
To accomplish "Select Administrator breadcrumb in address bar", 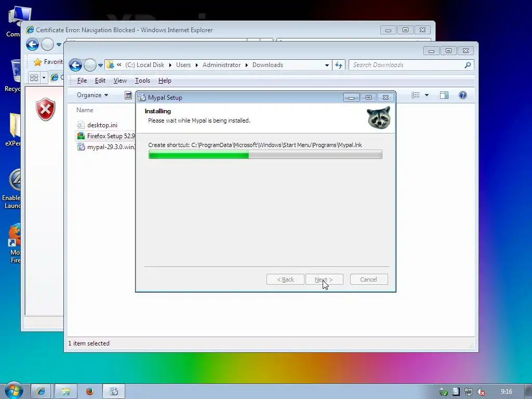I will click(221, 65).
